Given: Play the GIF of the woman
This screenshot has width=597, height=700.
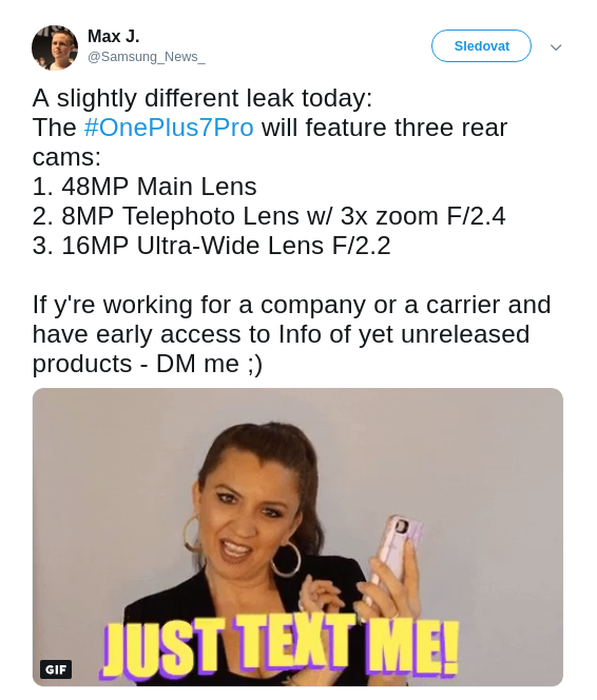Looking at the screenshot, I should (298, 537).
